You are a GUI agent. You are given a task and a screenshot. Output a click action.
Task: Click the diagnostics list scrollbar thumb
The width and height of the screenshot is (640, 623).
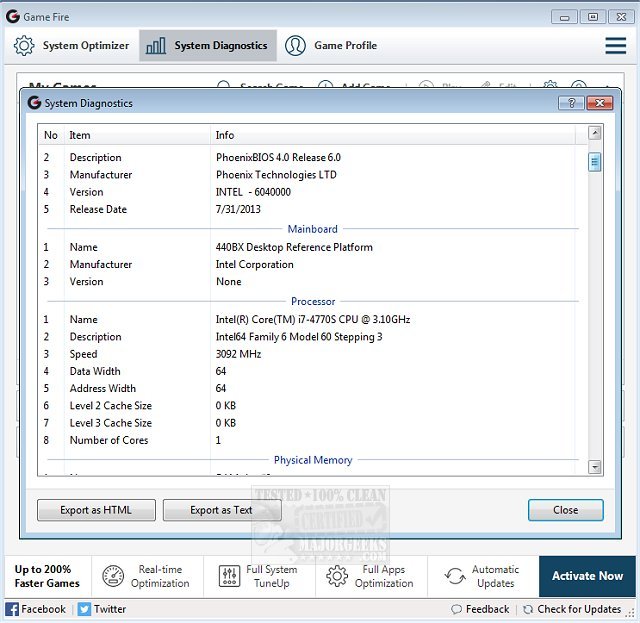[x=595, y=162]
